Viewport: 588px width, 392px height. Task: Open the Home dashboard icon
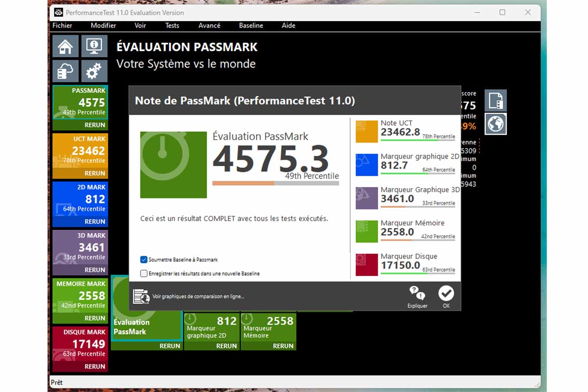(x=66, y=47)
